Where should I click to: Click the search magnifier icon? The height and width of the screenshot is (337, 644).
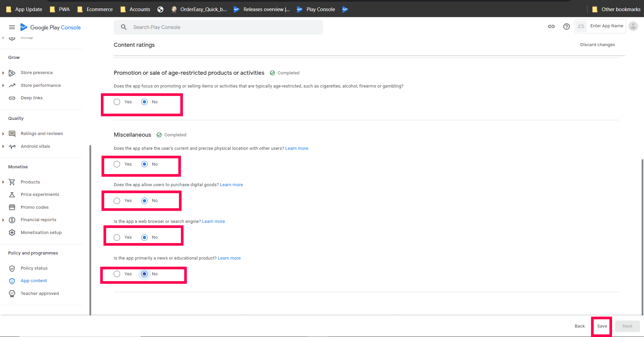[x=124, y=27]
